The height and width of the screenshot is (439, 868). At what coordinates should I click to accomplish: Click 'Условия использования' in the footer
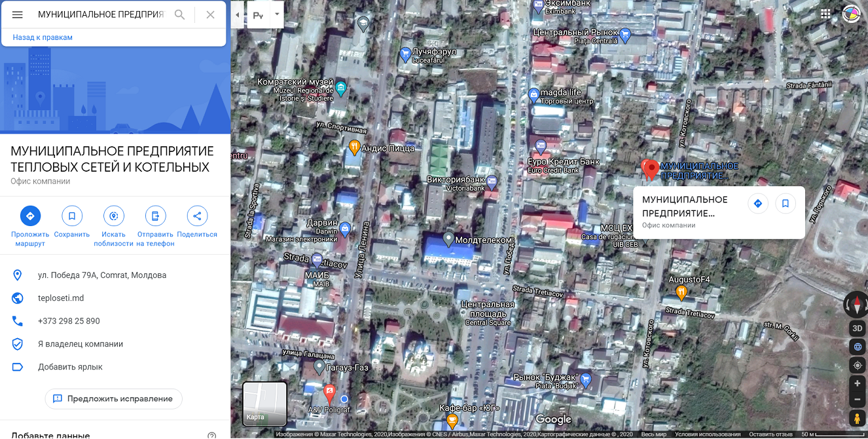708,434
